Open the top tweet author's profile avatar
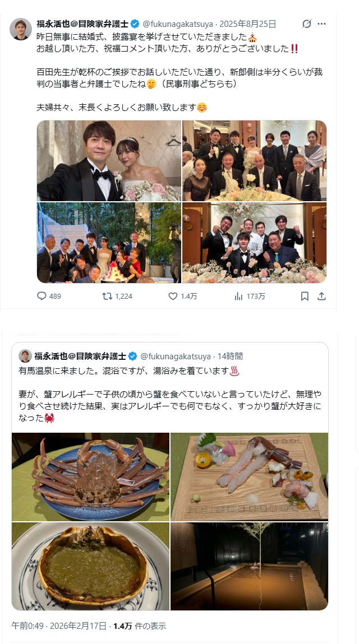Viewport: 359px width, 644px height. pos(21,29)
